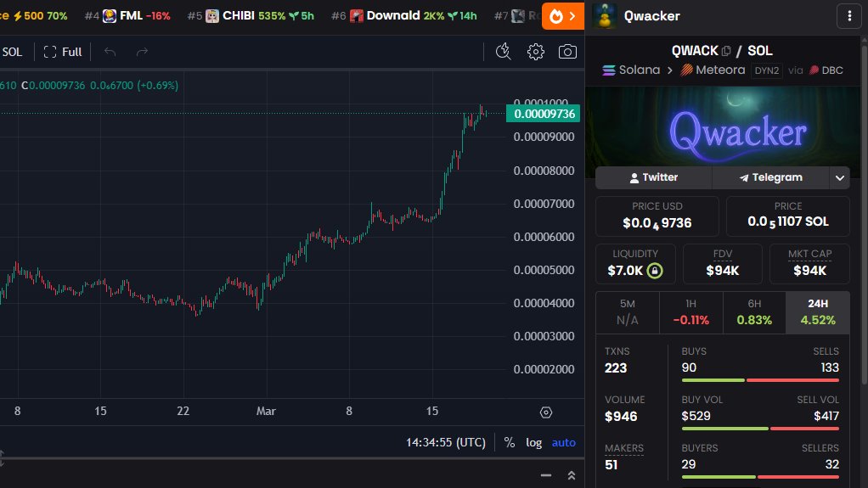Viewport: 868px width, 488px height.
Task: Click the DBC launchpad link
Action: point(826,70)
